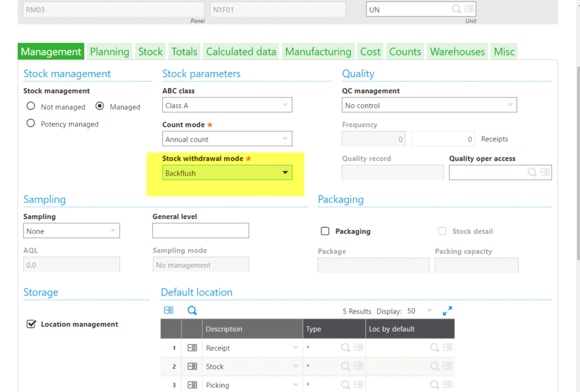Open the Quality oper access lookup icon
The width and height of the screenshot is (580, 392).
[532, 172]
